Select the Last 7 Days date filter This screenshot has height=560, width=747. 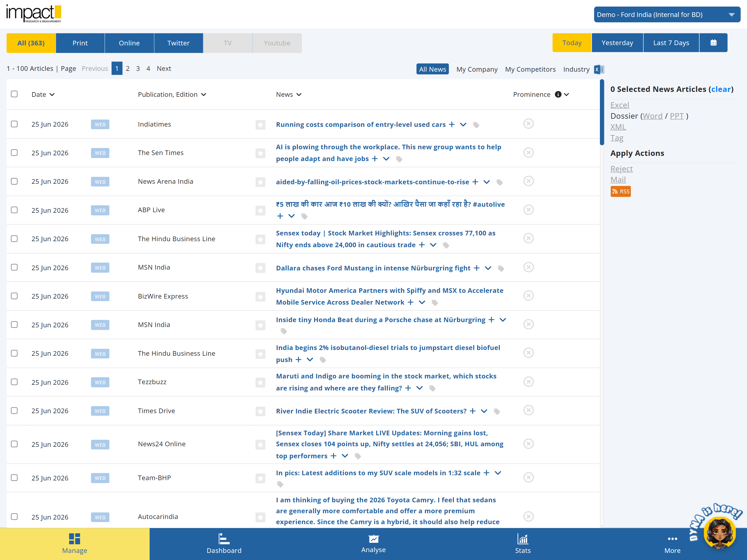click(x=671, y=43)
